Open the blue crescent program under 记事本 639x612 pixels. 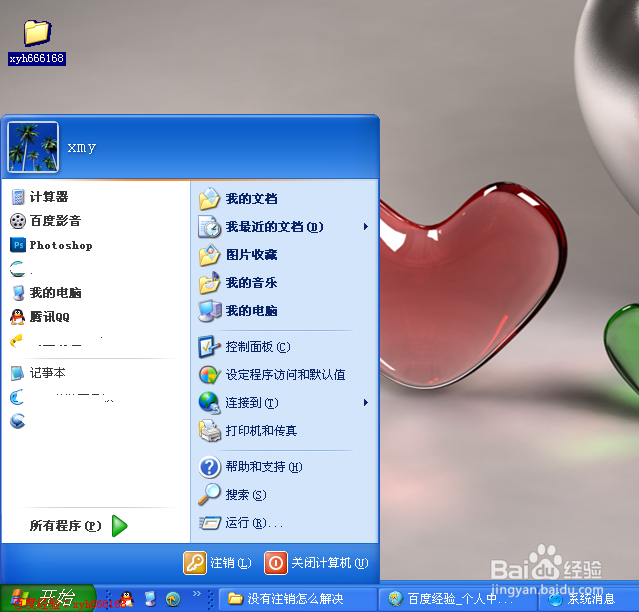tap(17, 397)
